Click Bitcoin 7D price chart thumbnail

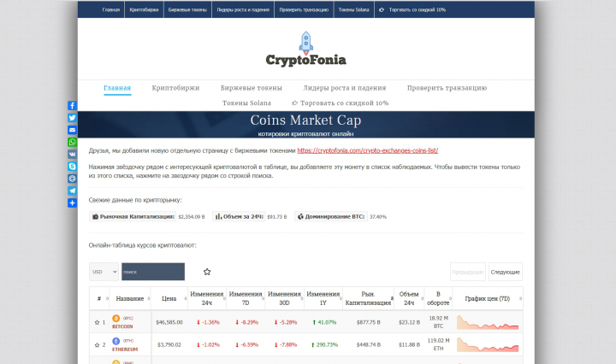click(488, 322)
